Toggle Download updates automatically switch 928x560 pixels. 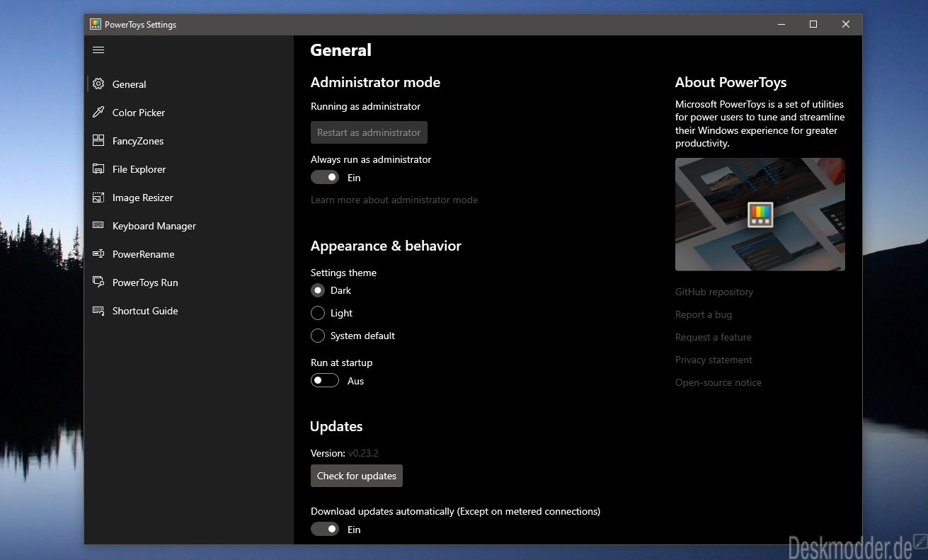325,530
